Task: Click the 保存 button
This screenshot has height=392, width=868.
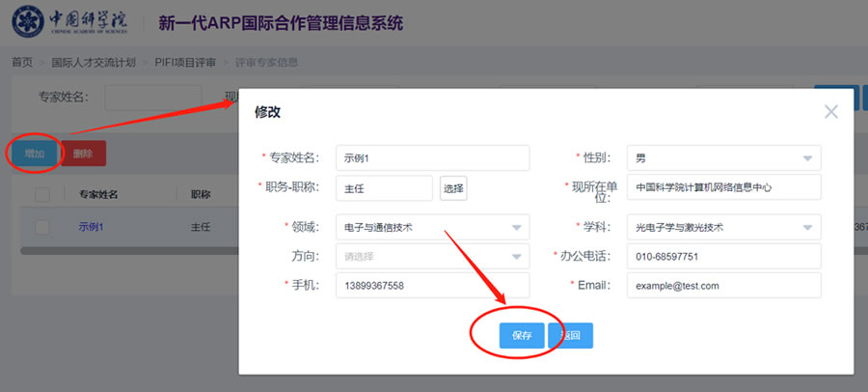Action: pyautogui.click(x=522, y=335)
